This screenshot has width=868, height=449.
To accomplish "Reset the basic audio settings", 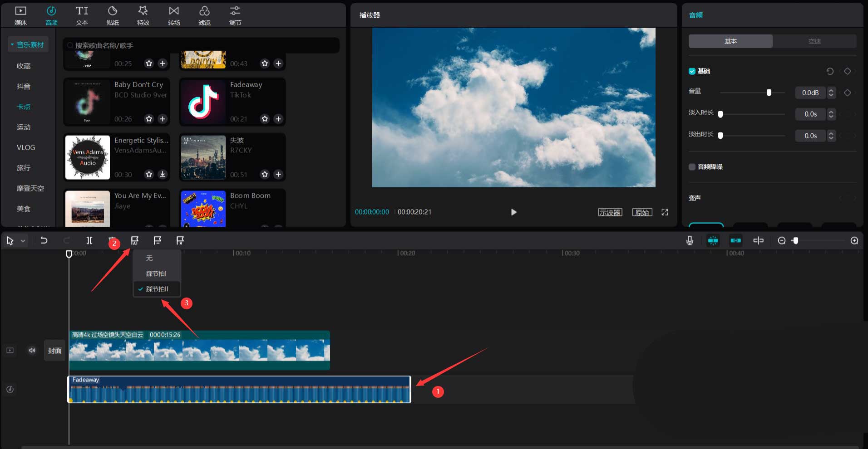I will 829,71.
